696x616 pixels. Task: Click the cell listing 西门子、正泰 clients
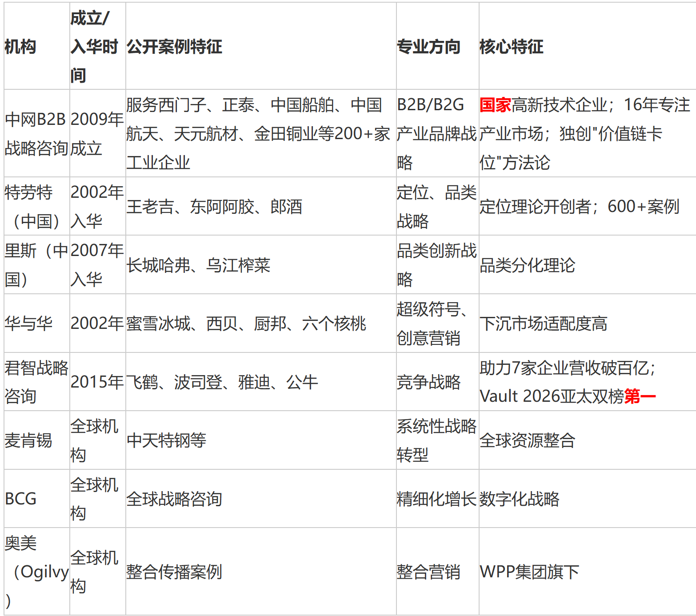261,133
